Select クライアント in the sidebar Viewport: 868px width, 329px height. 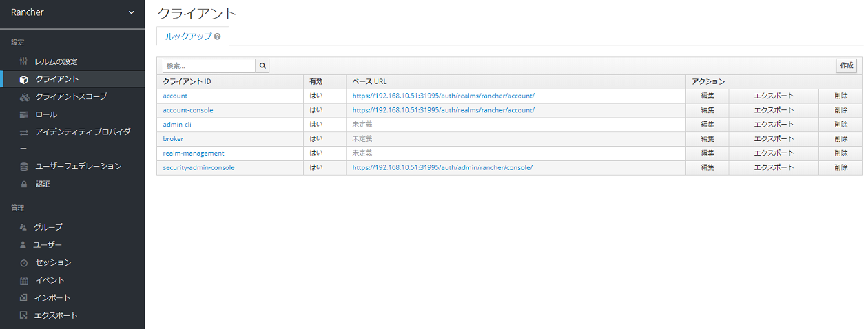click(57, 79)
